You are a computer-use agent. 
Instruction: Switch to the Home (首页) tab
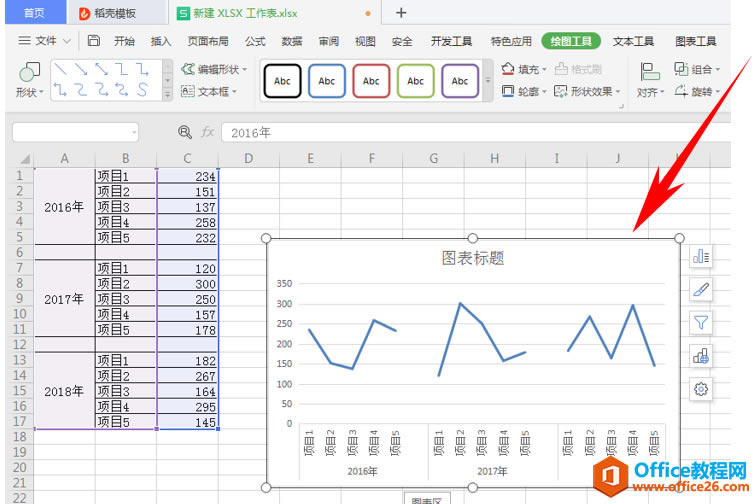35,12
